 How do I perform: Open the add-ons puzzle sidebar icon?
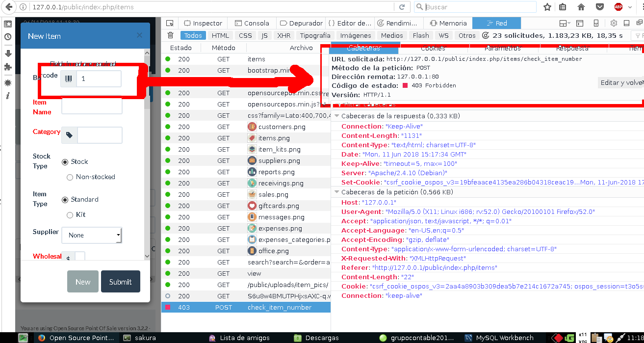(8, 67)
